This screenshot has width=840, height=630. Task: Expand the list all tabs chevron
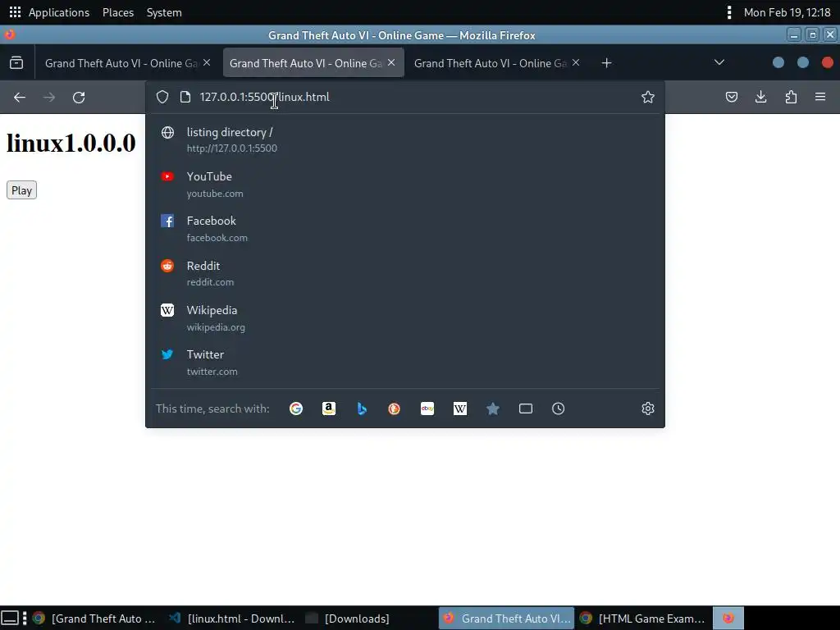(719, 62)
